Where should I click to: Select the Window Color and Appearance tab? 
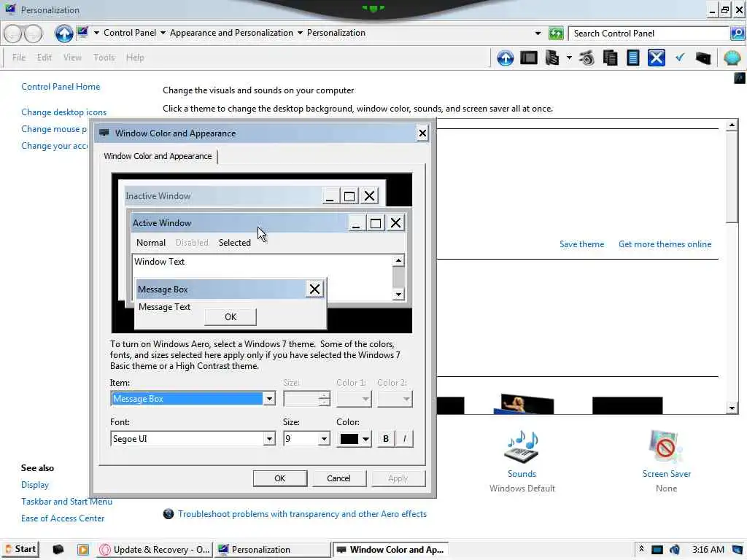(158, 156)
